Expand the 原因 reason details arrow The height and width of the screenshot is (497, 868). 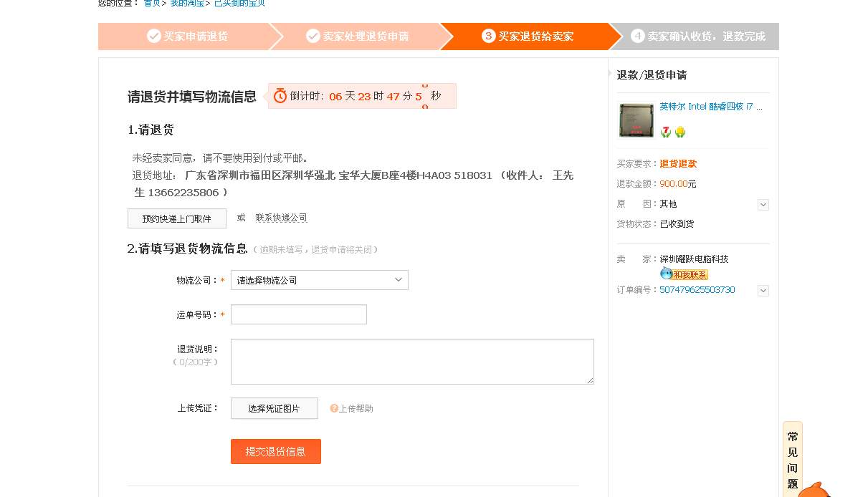pyautogui.click(x=763, y=205)
